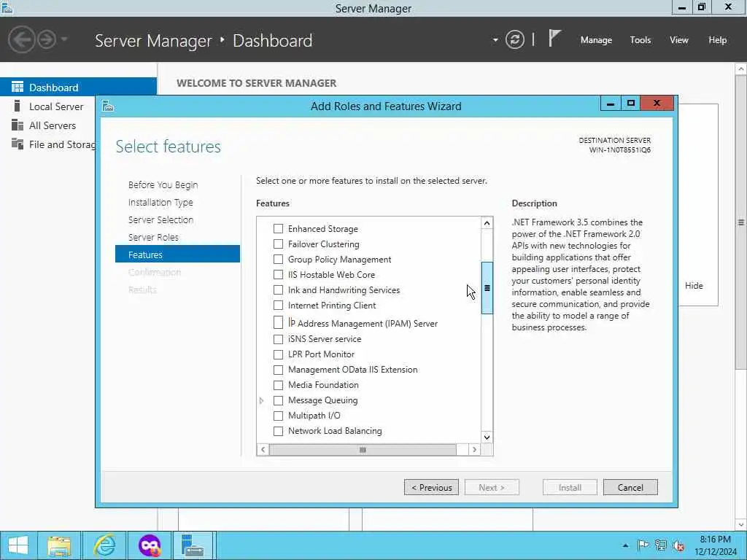The width and height of the screenshot is (747, 560).
Task: Click the File and Storage sidebar icon
Action: [18, 144]
